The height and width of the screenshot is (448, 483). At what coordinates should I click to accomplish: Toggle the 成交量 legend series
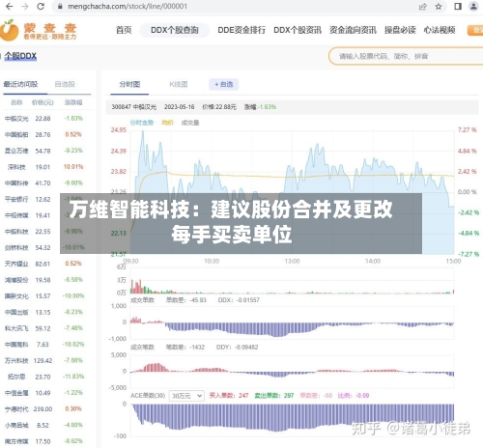point(190,123)
